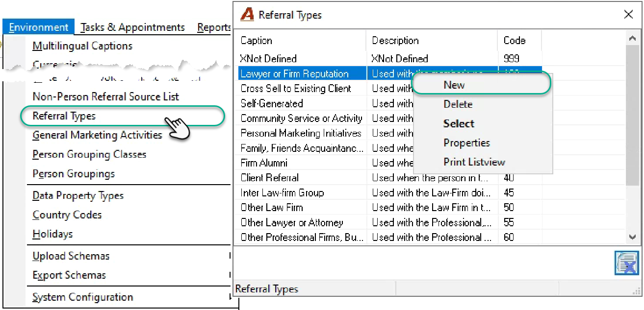644x310 pixels.
Task: Sort by the Description column header
Action: point(432,41)
